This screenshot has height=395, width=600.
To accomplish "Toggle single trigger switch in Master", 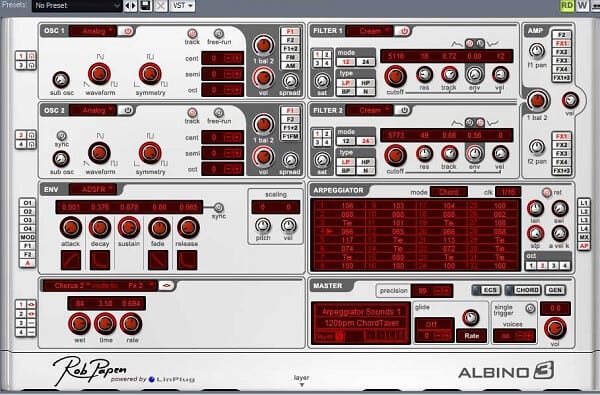I will pos(530,308).
